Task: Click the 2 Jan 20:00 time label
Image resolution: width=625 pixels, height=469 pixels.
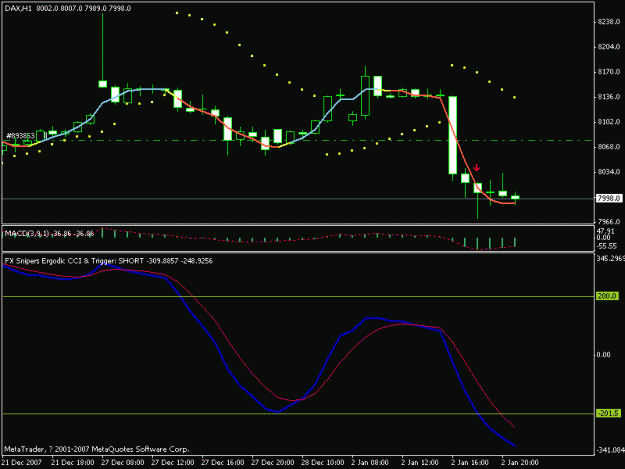Action: point(520,463)
